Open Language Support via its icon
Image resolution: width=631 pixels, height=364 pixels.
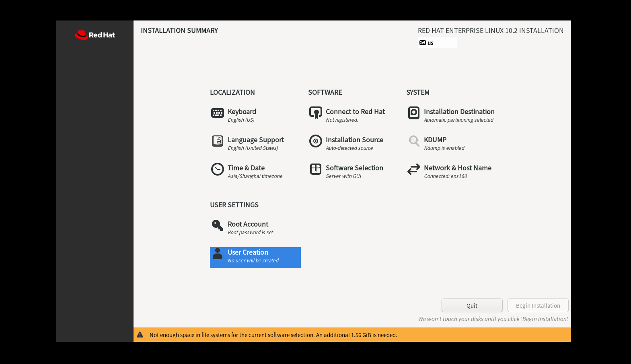(218, 141)
